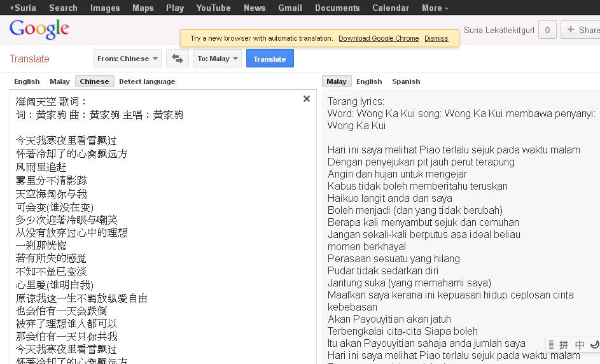
Task: Select Chinese source language tab
Action: [95, 81]
